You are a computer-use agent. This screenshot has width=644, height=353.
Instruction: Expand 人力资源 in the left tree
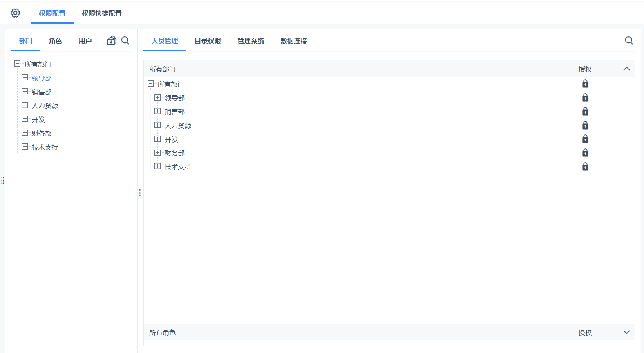(x=25, y=105)
